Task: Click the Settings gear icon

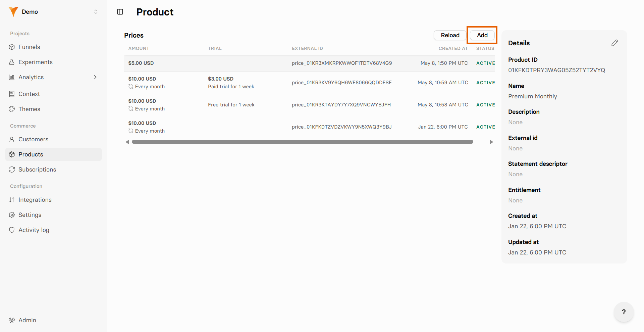Action: coord(12,215)
